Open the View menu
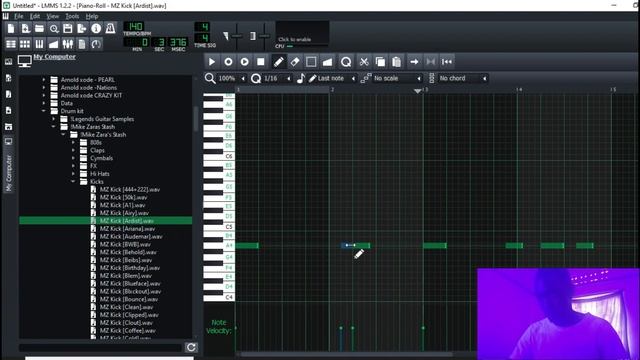 [52, 16]
